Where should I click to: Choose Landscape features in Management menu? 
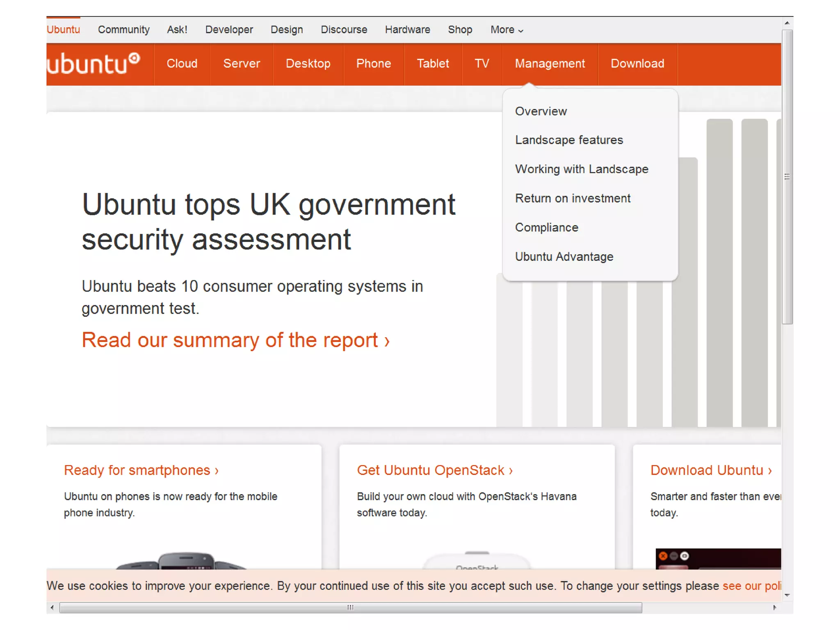pos(569,140)
